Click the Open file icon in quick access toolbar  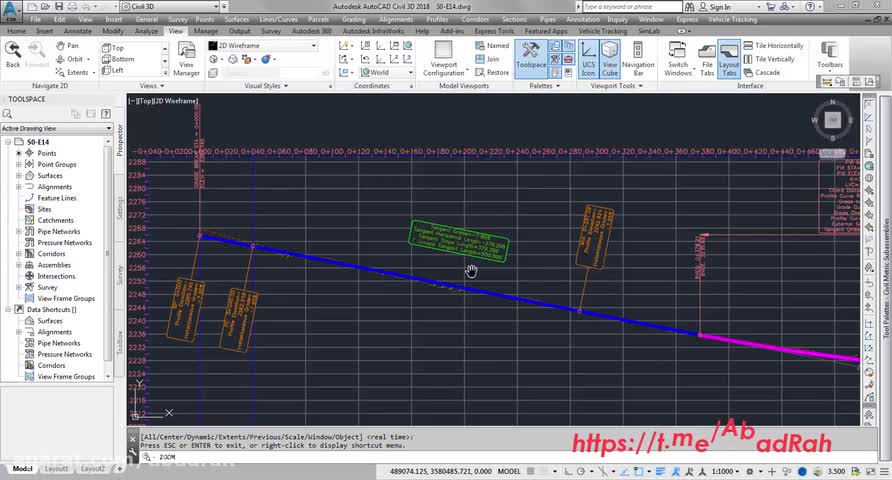[45, 7]
